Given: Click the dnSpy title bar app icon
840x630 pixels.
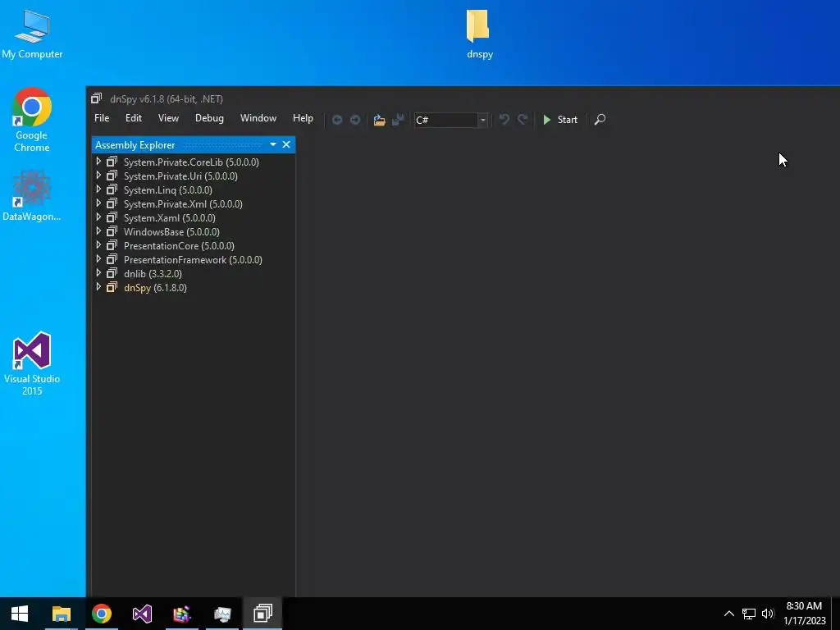Looking at the screenshot, I should [97, 98].
